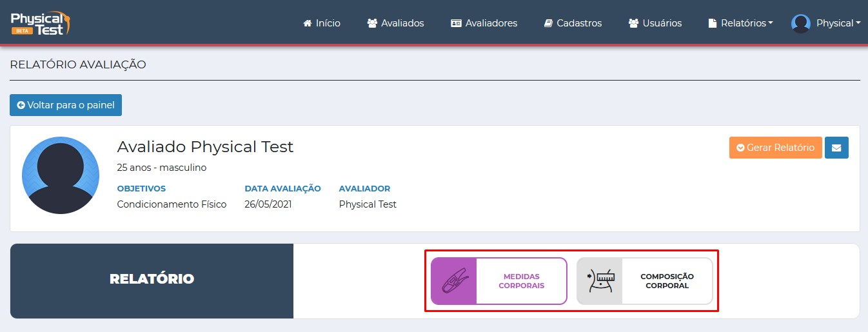The image size is (868, 332).
Task: Click the skinfold caliper icon
Action: point(454,281)
